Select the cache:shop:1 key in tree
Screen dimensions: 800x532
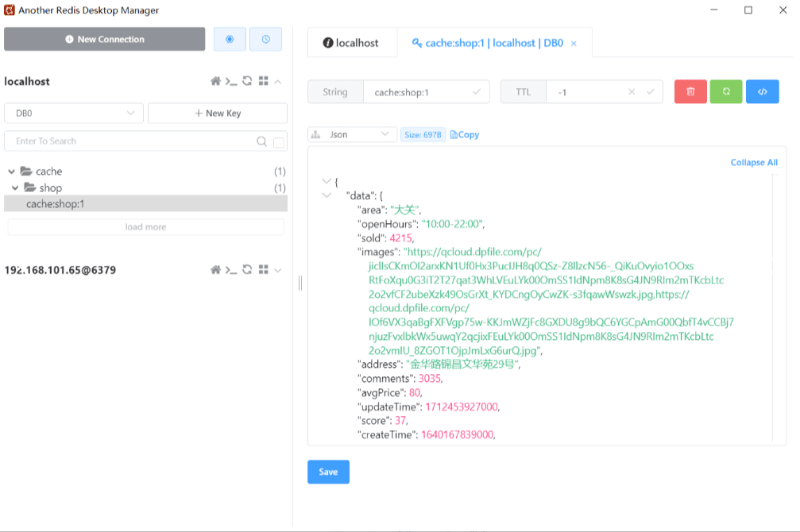(56, 204)
